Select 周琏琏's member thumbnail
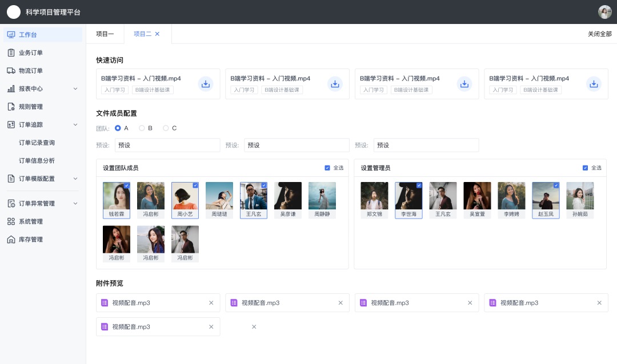This screenshot has width=617, height=364. (219, 200)
